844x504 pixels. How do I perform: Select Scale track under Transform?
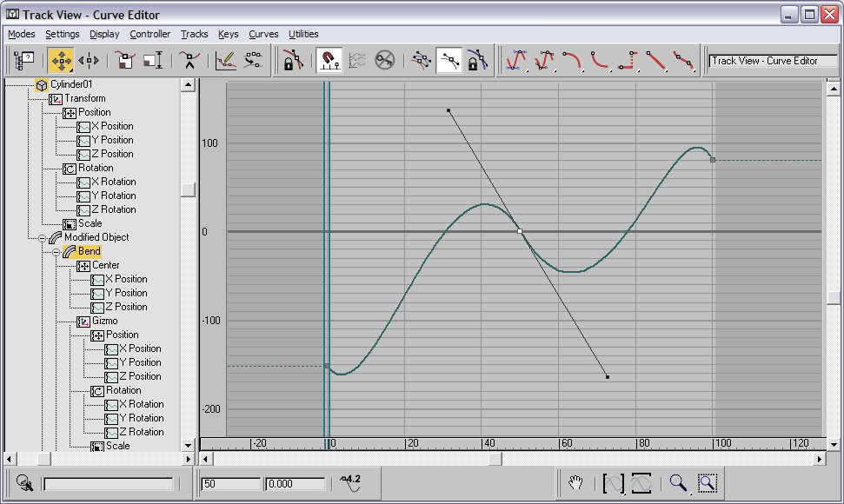click(x=90, y=223)
